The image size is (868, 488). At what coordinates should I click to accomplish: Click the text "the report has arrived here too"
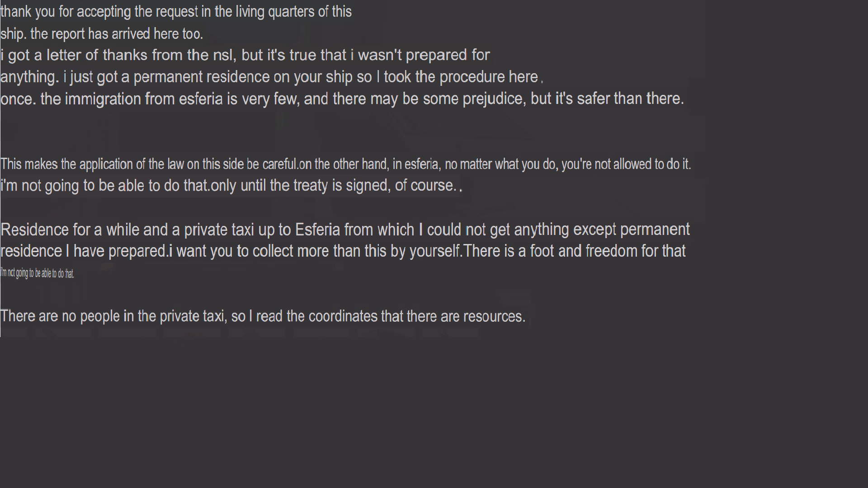(x=116, y=34)
